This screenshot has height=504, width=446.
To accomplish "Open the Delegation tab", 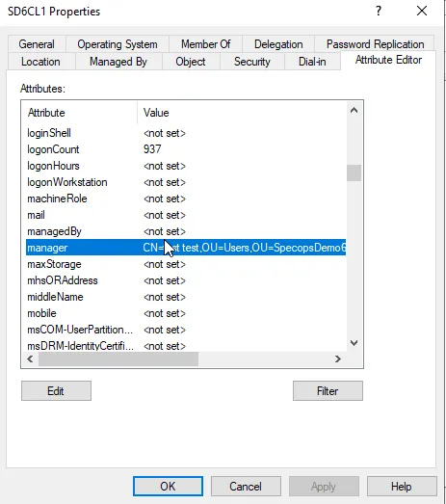I will click(x=278, y=44).
